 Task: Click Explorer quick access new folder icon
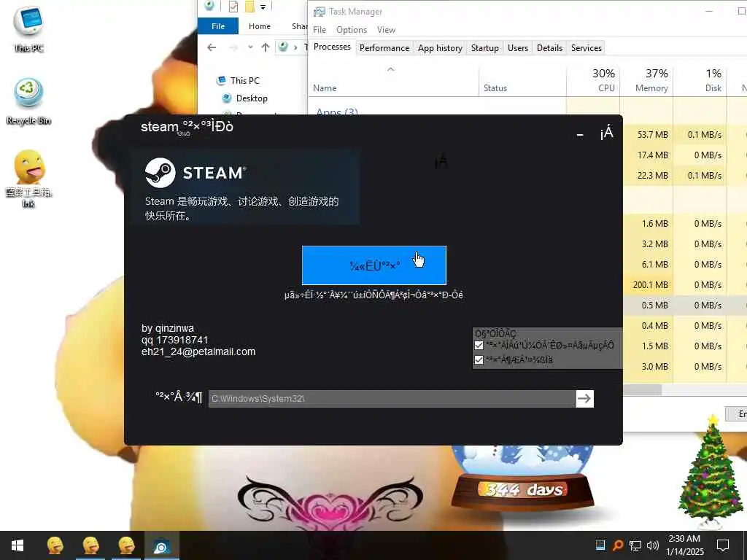click(249, 7)
